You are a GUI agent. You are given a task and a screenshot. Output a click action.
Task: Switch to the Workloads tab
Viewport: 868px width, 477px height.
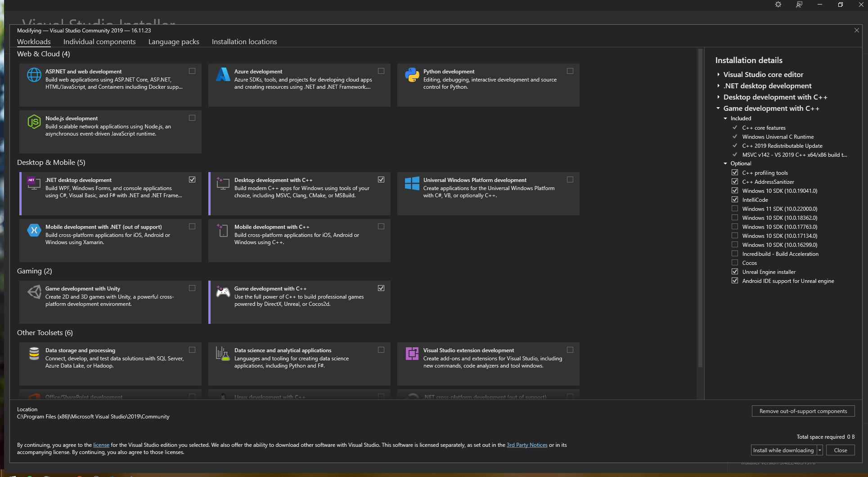34,41
